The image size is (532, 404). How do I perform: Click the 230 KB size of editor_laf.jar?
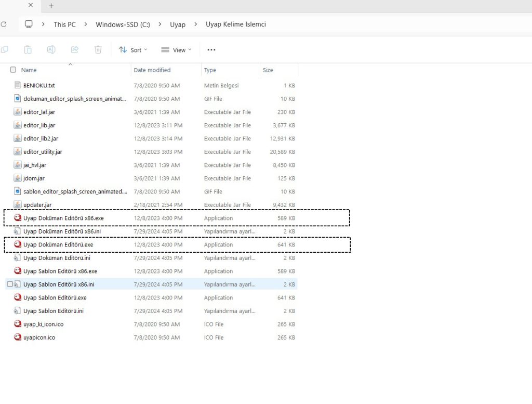pos(286,112)
